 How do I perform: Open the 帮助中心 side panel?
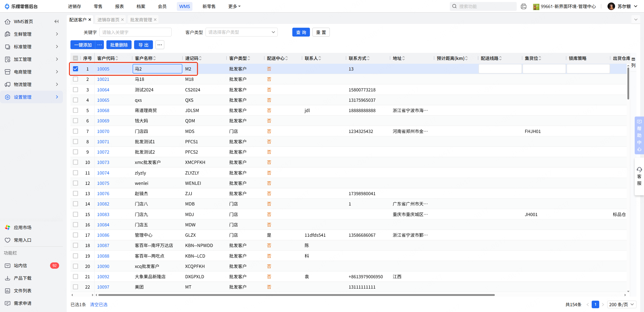[639, 135]
